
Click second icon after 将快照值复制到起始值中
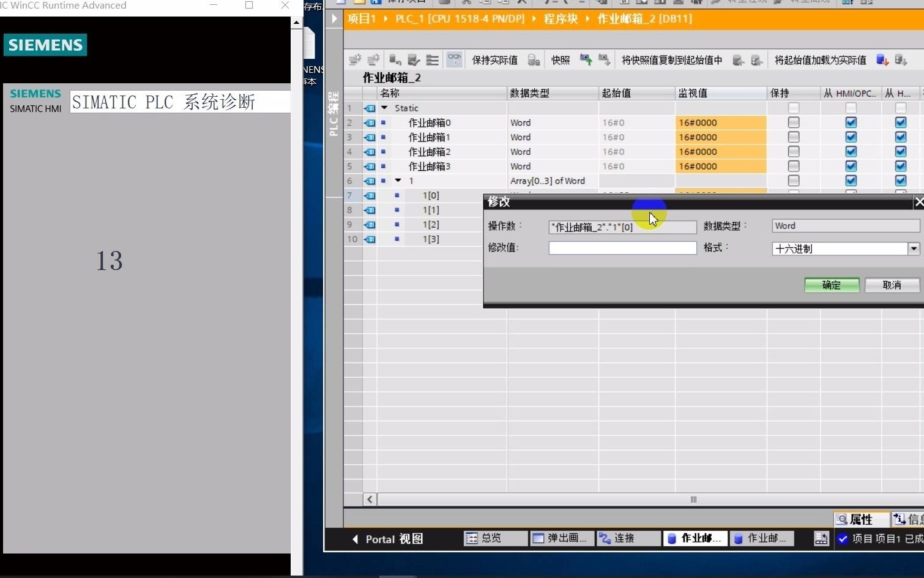pos(757,59)
